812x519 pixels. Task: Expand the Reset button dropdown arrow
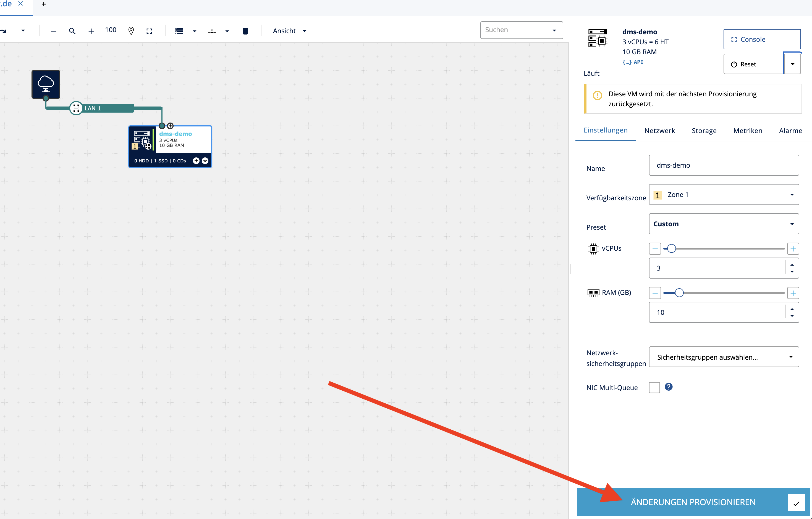792,64
